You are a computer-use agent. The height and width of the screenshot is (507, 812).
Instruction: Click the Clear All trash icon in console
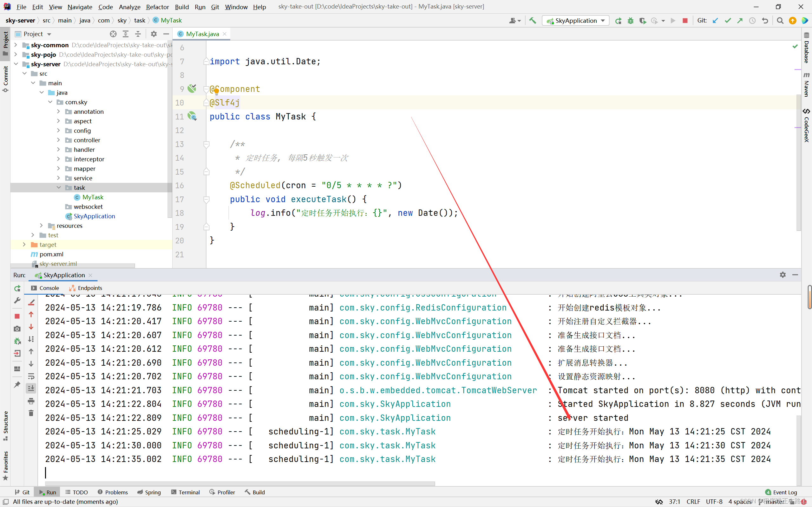(31, 413)
